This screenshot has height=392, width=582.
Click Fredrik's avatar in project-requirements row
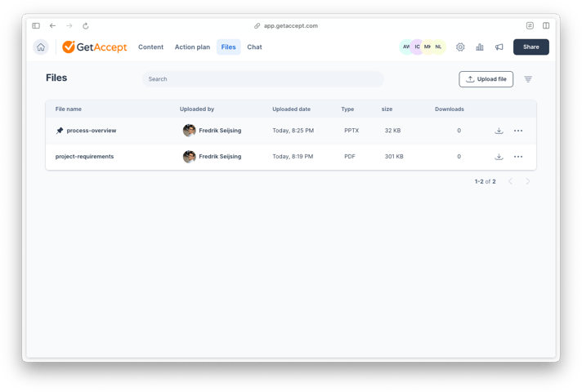coord(190,157)
